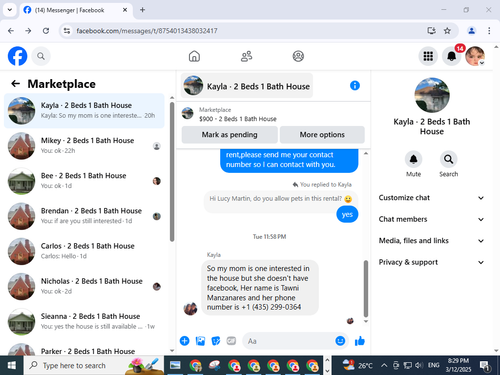Search in conversation magnifier icon
This screenshot has height=375, width=500.
(448, 159)
